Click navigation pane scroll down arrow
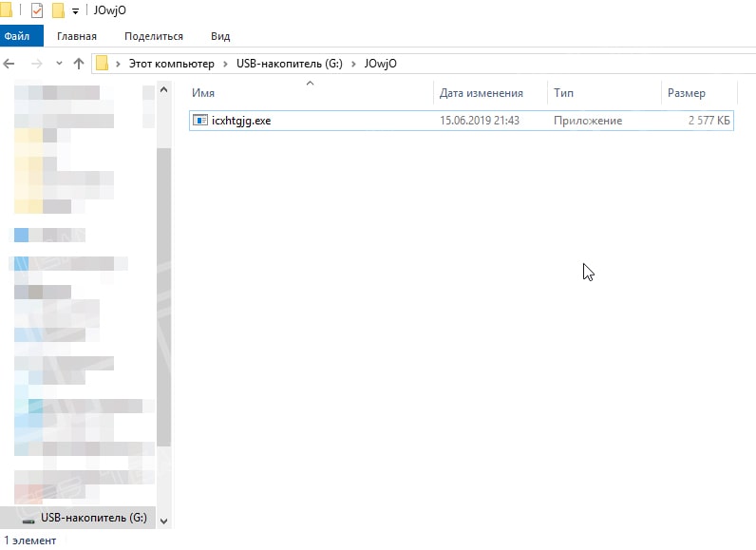 click(x=164, y=522)
